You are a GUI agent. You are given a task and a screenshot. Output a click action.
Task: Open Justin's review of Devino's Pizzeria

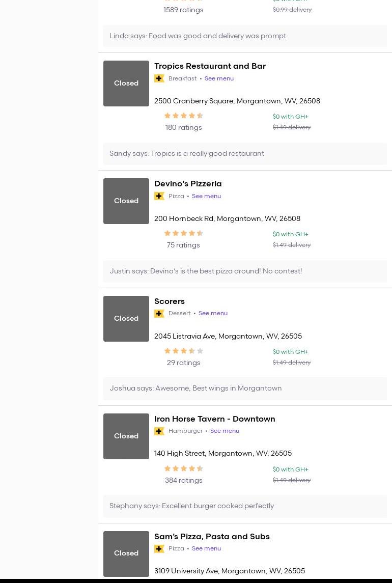coord(206,271)
